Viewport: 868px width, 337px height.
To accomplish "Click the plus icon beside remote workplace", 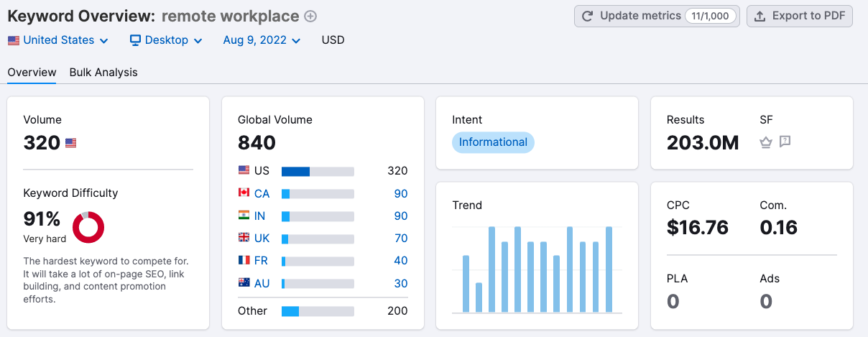I will tap(310, 17).
